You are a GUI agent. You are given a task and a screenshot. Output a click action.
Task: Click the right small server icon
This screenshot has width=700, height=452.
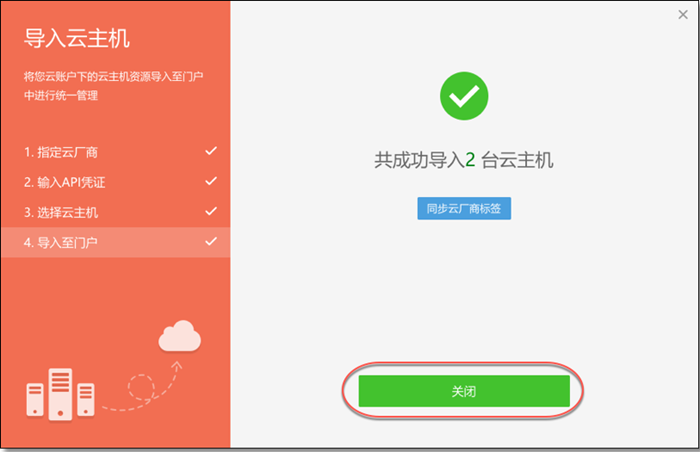pos(86,399)
